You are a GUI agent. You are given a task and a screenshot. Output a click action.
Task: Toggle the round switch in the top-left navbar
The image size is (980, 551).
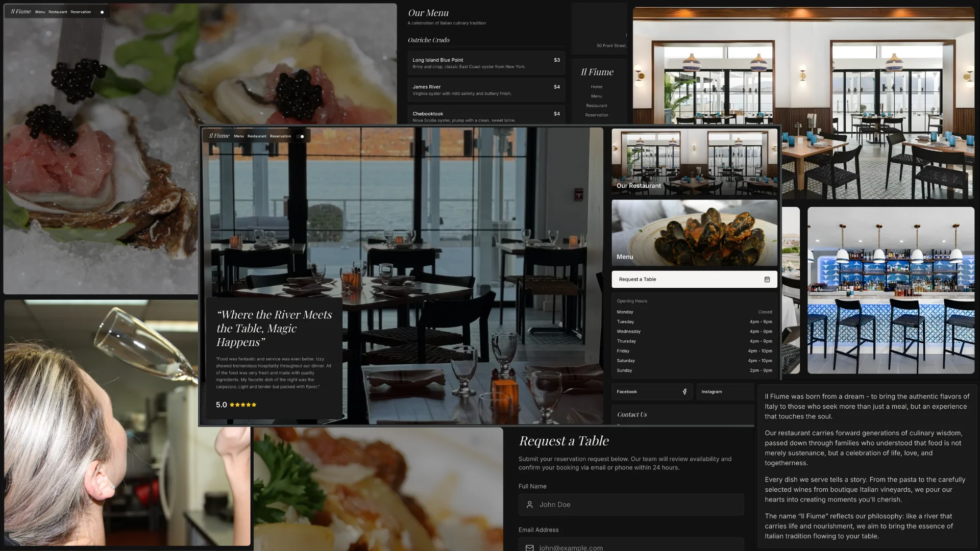pyautogui.click(x=101, y=11)
